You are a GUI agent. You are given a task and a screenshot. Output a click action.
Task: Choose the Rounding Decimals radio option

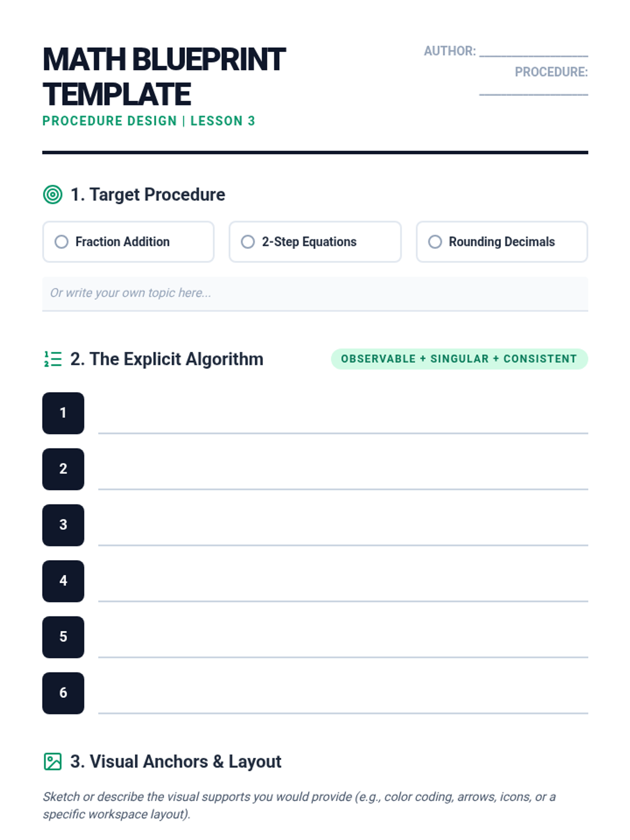pos(435,241)
